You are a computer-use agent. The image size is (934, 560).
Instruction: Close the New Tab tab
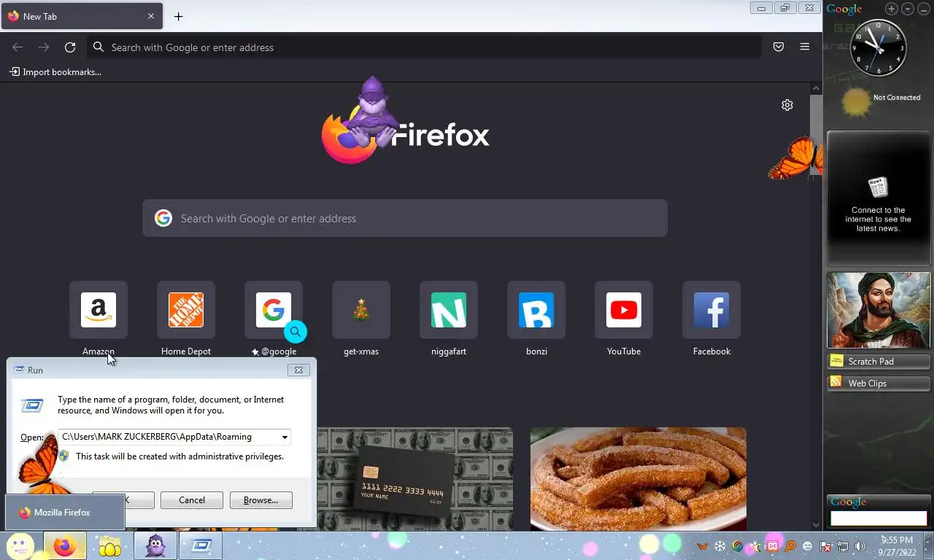[x=151, y=16]
